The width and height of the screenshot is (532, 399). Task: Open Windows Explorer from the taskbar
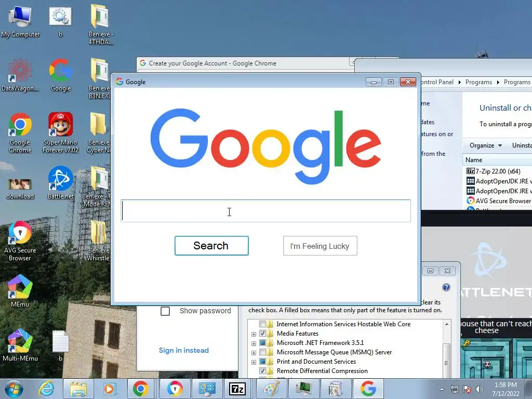click(x=78, y=389)
